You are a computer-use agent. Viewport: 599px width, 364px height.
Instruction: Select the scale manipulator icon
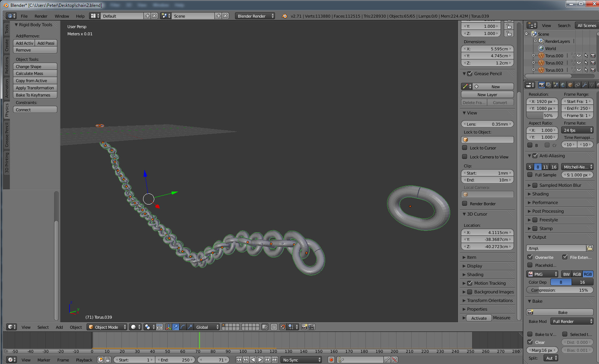tap(190, 327)
